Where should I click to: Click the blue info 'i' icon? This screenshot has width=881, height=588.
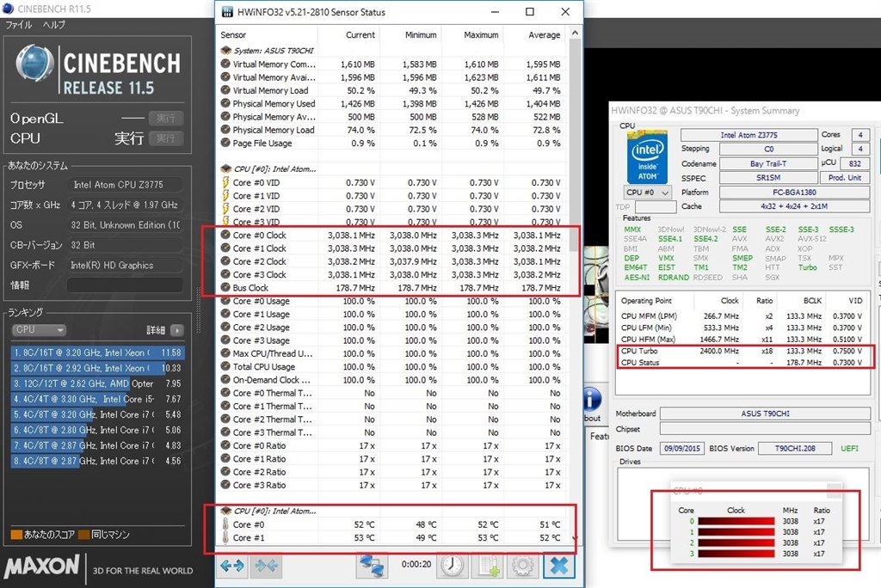point(592,401)
